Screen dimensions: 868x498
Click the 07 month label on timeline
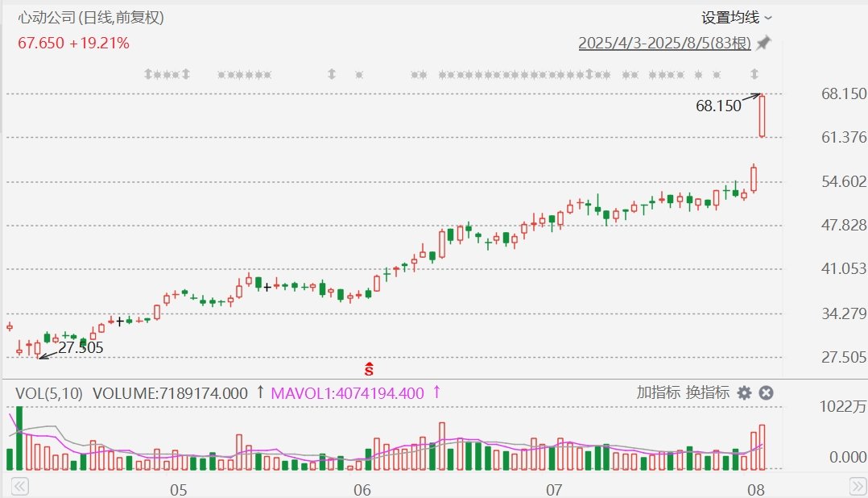(x=554, y=490)
